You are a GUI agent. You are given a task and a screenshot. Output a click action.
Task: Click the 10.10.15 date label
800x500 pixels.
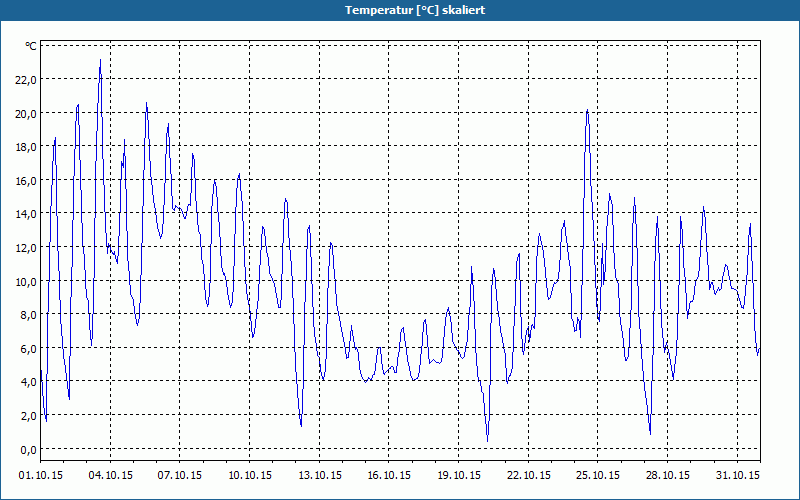[x=250, y=475]
